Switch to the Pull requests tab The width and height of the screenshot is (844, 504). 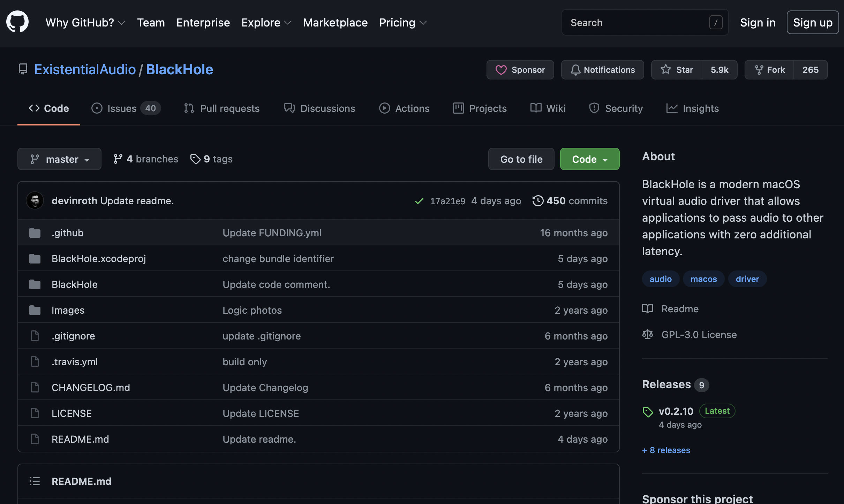222,108
